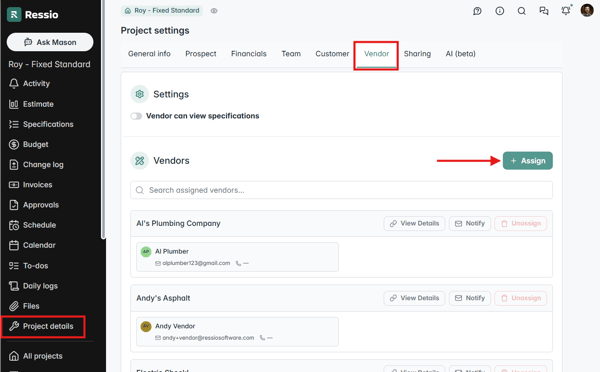Click the Vendors section icon

pos(140,161)
